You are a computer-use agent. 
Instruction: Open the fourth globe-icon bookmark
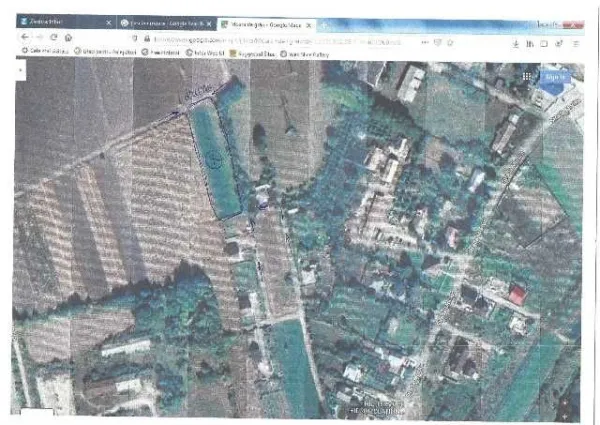[x=205, y=53]
